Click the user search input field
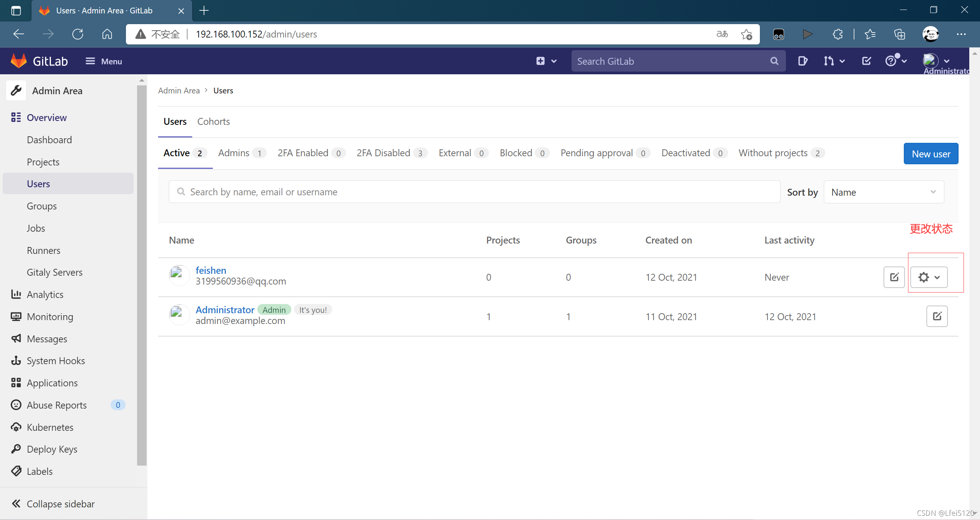The image size is (980, 520). (475, 192)
